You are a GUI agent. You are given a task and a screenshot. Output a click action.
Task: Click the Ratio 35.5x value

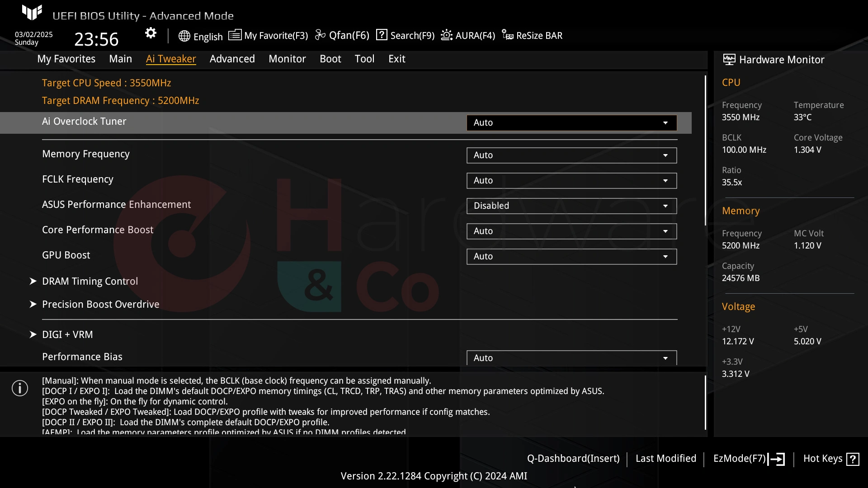pyautogui.click(x=732, y=183)
